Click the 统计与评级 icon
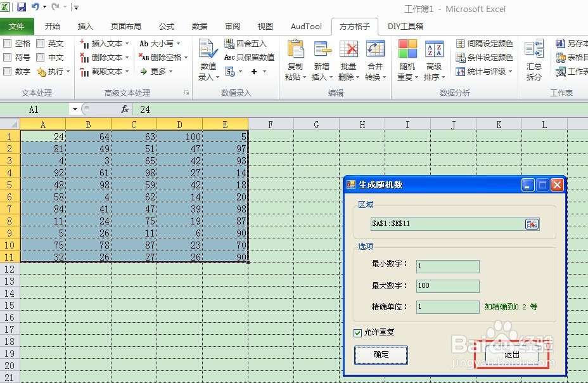 460,71
